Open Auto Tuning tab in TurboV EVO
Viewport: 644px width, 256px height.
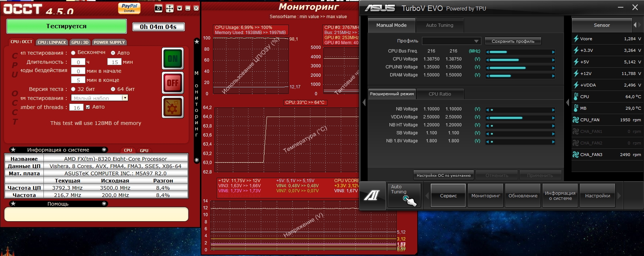click(x=439, y=25)
